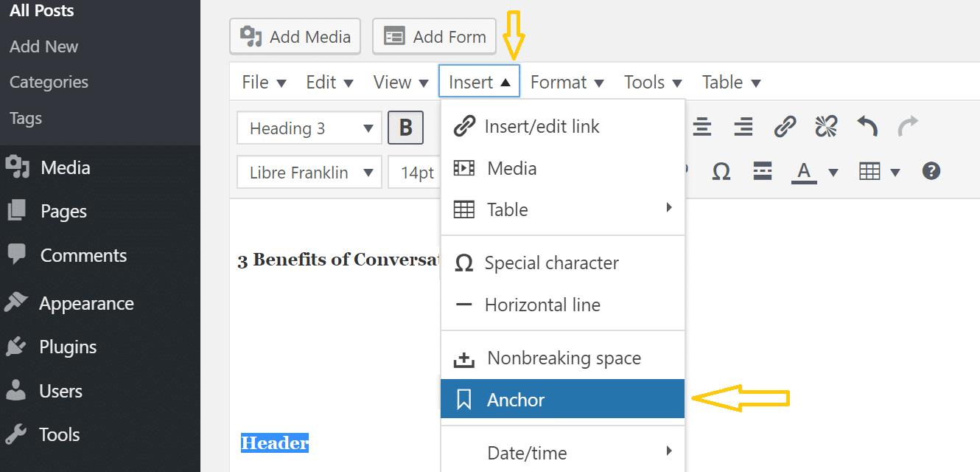980x472 pixels.
Task: Click the align right toolbar icon
Action: point(743,127)
